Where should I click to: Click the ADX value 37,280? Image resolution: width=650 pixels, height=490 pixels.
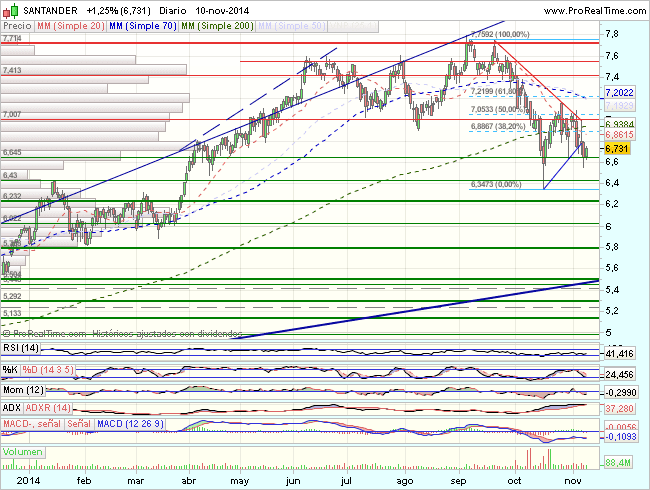(619, 409)
